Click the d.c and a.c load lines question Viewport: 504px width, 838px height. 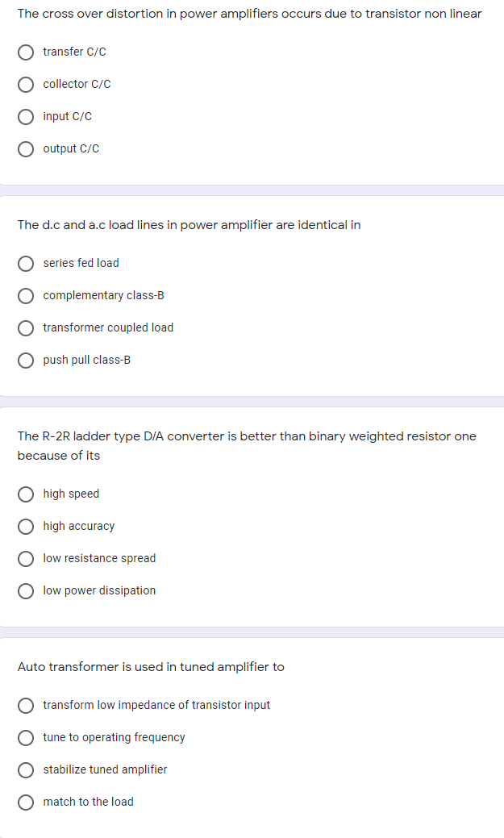coord(190,225)
